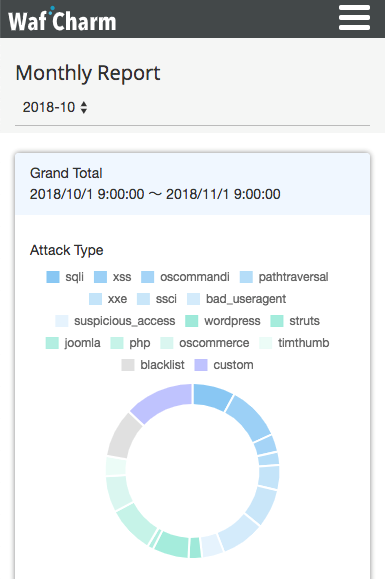Toggle oscommerce in the legend
This screenshot has width=385, height=579.
coord(205,343)
